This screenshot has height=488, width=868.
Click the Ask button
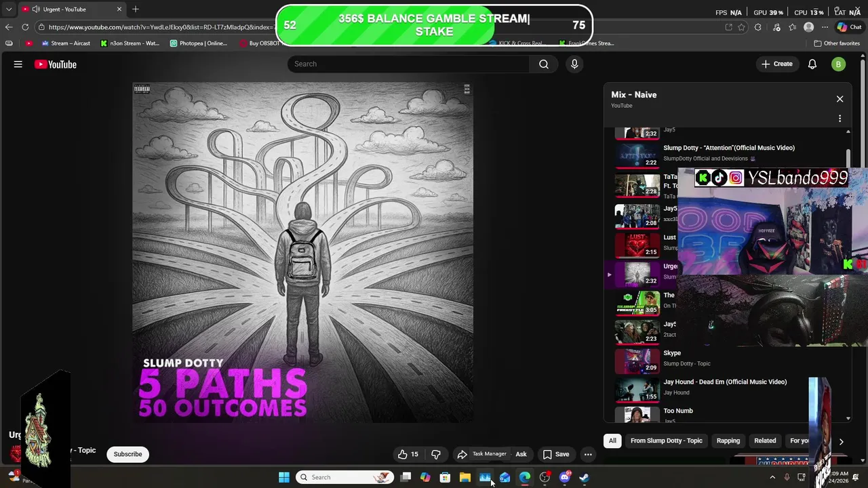point(521,454)
